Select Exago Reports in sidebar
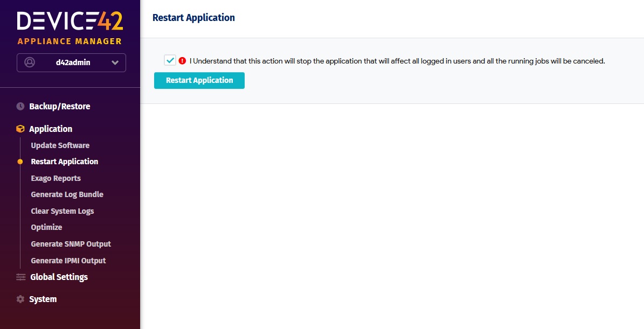Viewport: 644px width, 329px height. tap(56, 178)
